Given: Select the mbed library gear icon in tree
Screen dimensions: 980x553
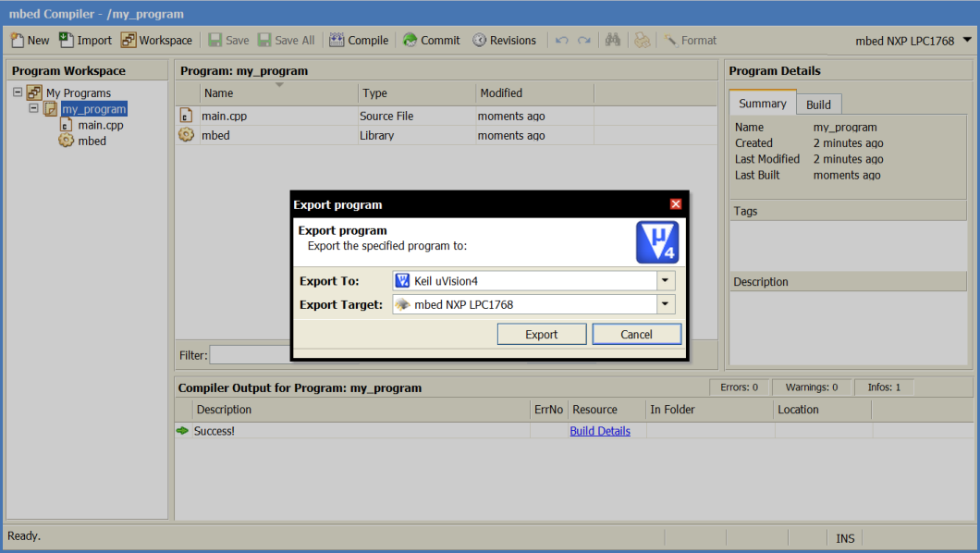Looking at the screenshot, I should point(67,141).
